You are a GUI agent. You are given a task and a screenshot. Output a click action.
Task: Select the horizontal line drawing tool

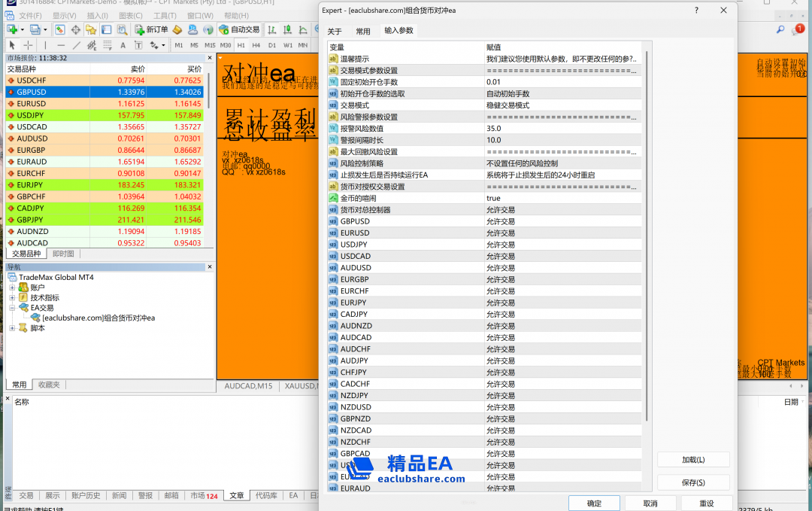(x=61, y=45)
